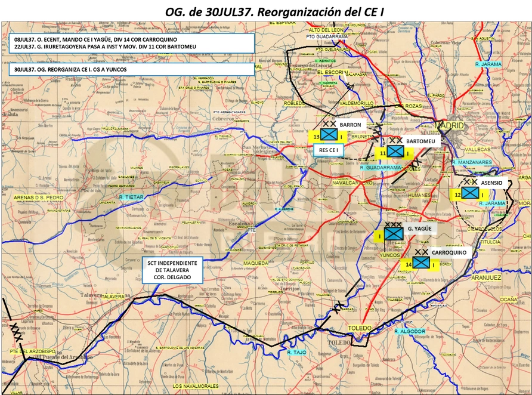Click the Division 11 Bartomeu unit symbol

(x=395, y=152)
